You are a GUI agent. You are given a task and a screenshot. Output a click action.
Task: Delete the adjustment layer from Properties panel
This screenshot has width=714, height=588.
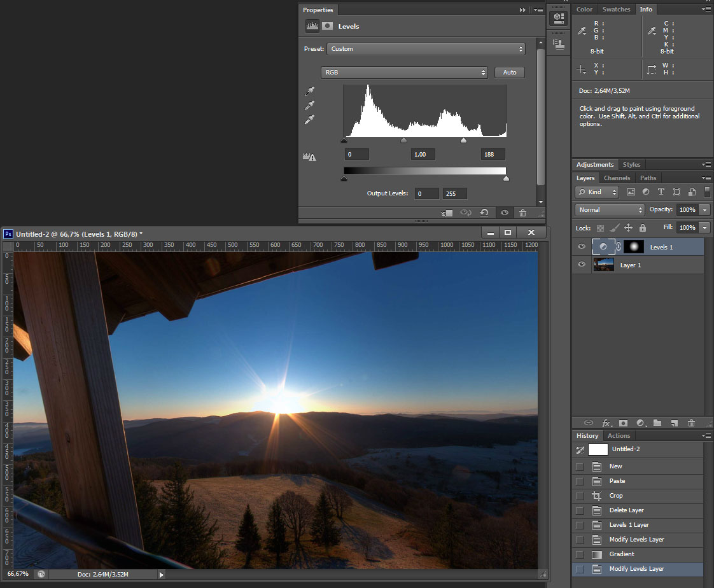(522, 213)
